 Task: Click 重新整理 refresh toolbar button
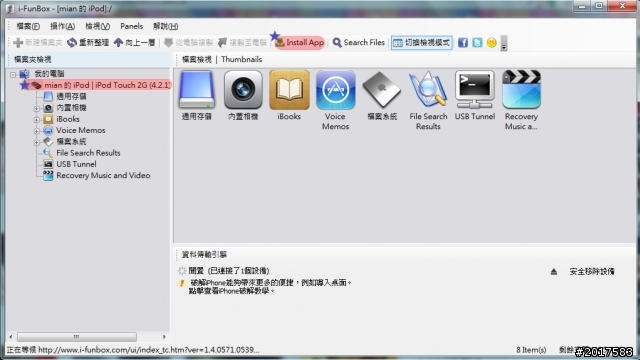click(88, 42)
